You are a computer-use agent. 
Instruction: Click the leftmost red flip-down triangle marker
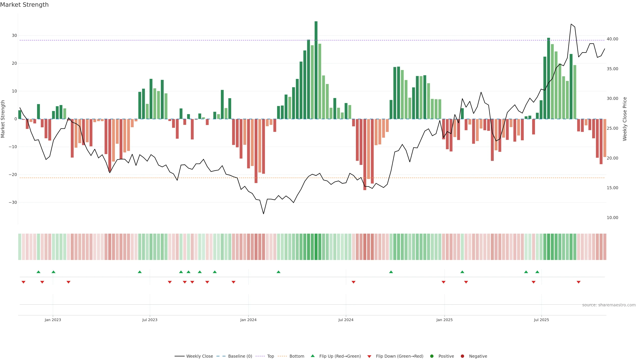23,282
